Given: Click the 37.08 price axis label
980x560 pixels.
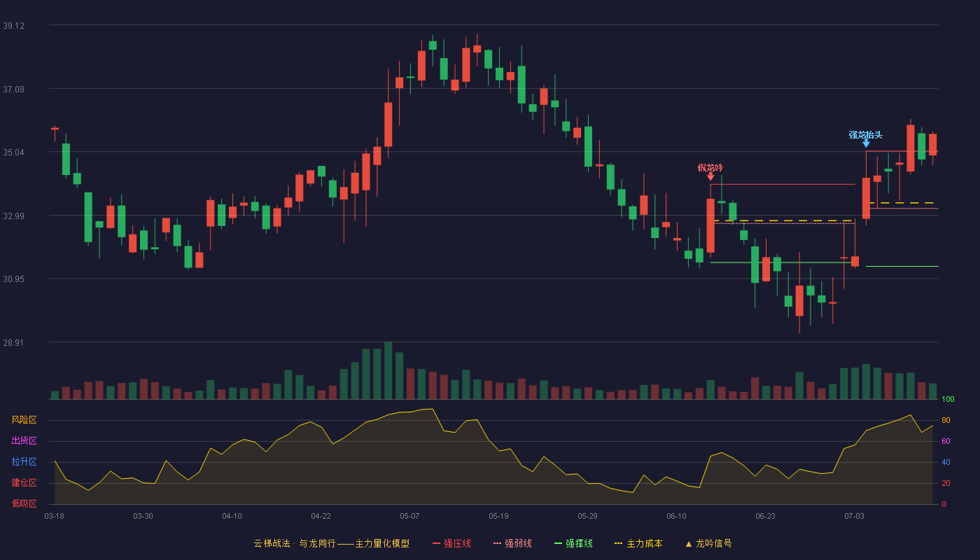Looking at the screenshot, I should (x=14, y=89).
